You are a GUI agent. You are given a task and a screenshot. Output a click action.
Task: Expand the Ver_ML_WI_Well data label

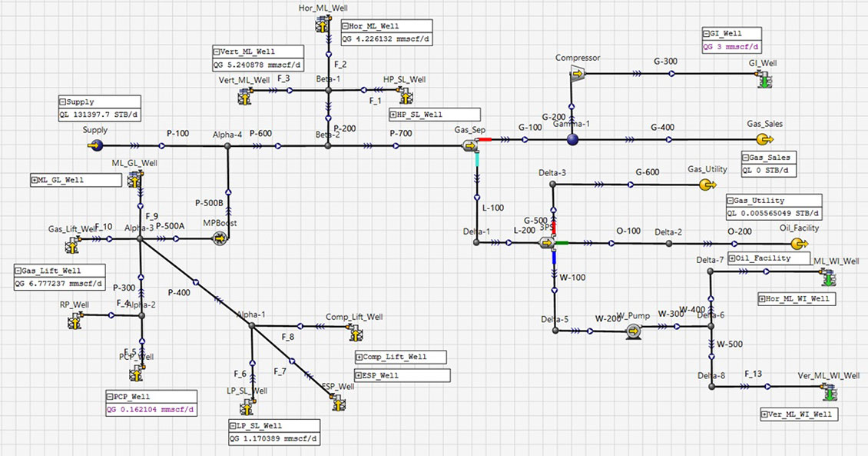[x=764, y=414]
